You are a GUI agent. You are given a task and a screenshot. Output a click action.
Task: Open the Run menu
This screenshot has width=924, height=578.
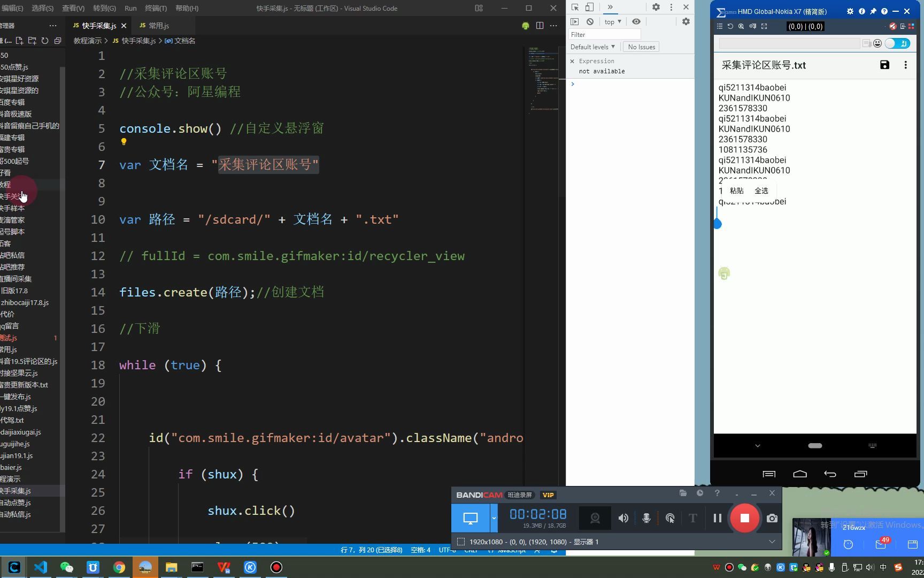(x=130, y=8)
